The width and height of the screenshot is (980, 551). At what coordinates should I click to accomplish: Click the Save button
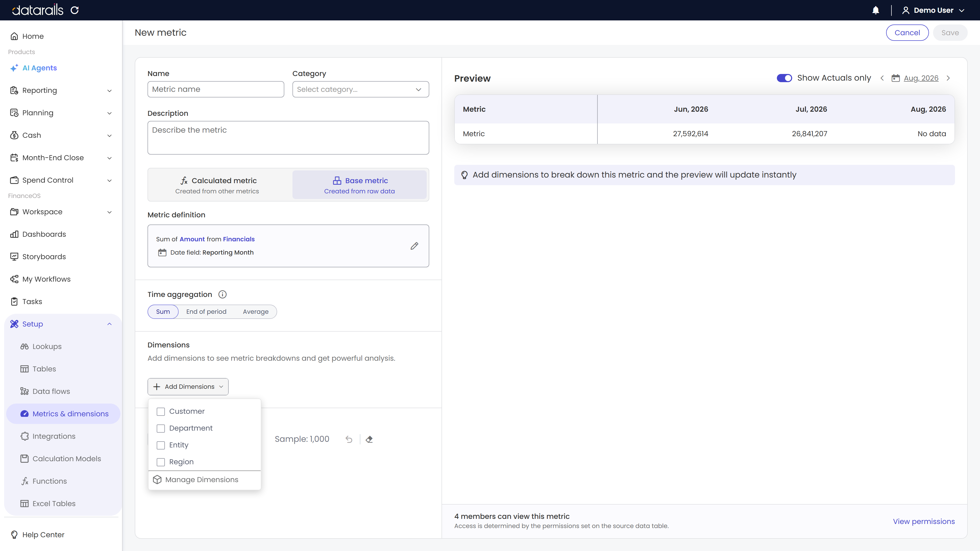(950, 33)
